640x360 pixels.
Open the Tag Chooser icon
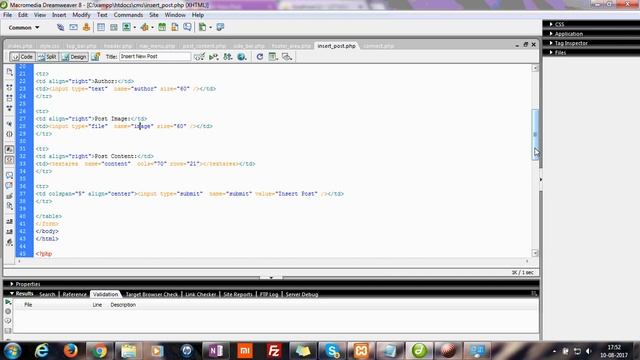pos(220,27)
